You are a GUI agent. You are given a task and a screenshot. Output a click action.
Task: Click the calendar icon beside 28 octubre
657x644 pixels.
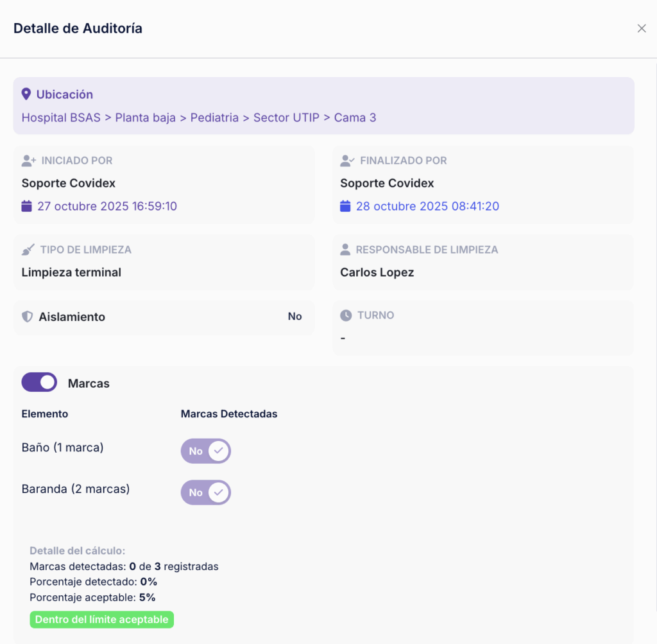(x=345, y=206)
